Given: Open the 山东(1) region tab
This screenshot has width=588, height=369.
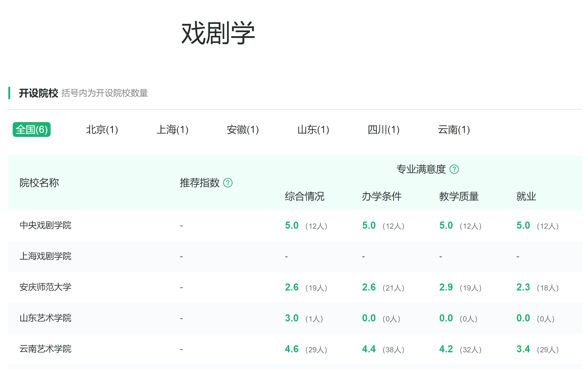Looking at the screenshot, I should pos(313,129).
